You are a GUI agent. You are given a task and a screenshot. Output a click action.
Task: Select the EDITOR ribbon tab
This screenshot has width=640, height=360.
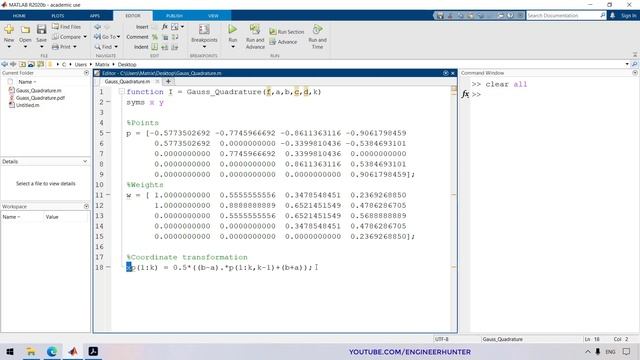click(133, 16)
